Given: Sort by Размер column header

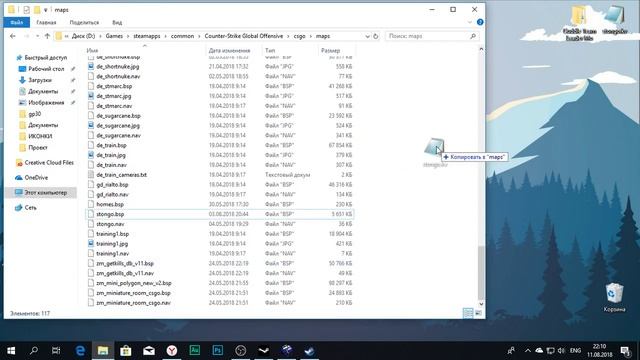Looking at the screenshot, I should (330, 51).
